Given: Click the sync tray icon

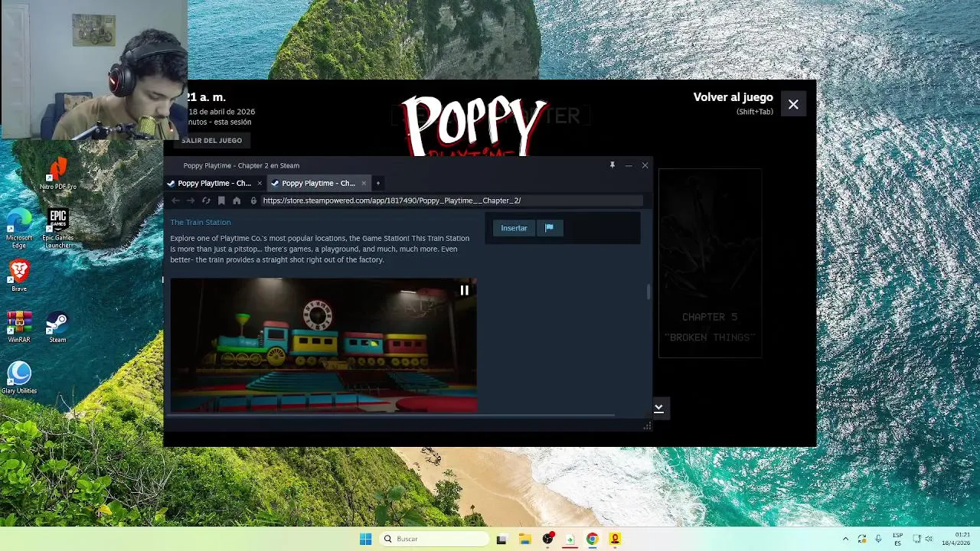Looking at the screenshot, I should [x=862, y=539].
